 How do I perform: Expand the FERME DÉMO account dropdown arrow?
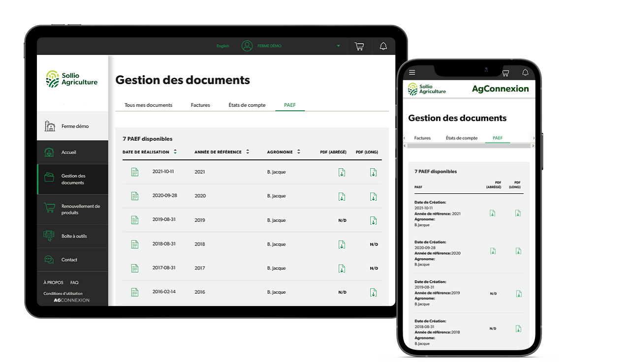click(339, 46)
